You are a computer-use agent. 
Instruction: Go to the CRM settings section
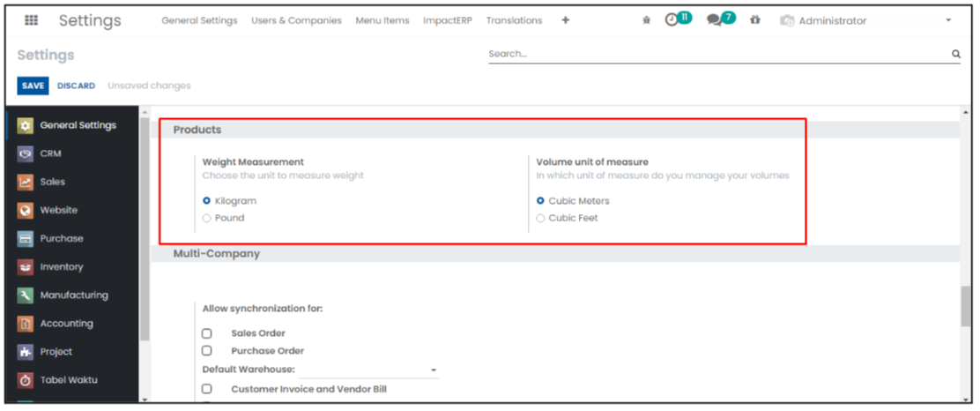[50, 153]
